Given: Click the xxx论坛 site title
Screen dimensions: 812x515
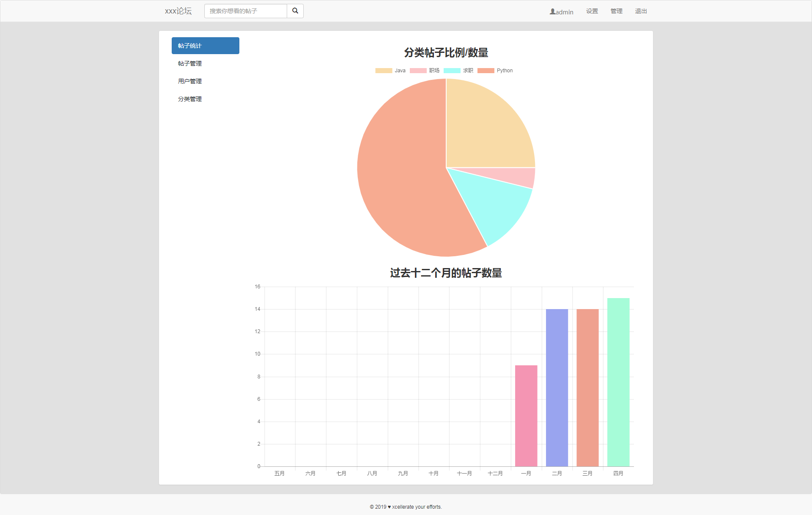Looking at the screenshot, I should point(178,11).
